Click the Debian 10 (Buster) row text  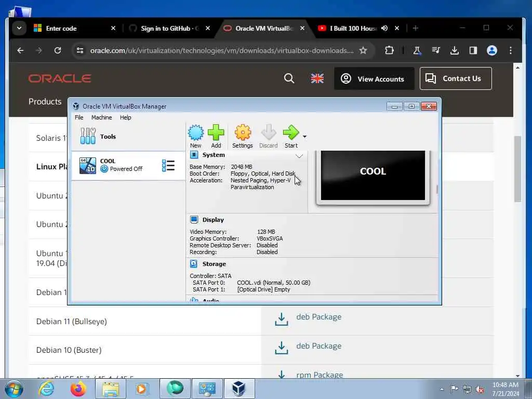click(x=69, y=350)
